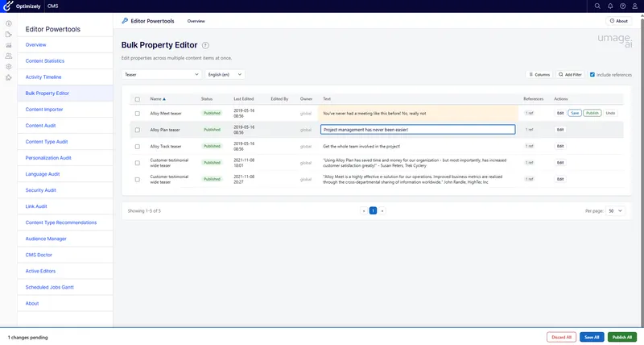Open the people icon in left rail
644x345 pixels.
coord(9,56)
